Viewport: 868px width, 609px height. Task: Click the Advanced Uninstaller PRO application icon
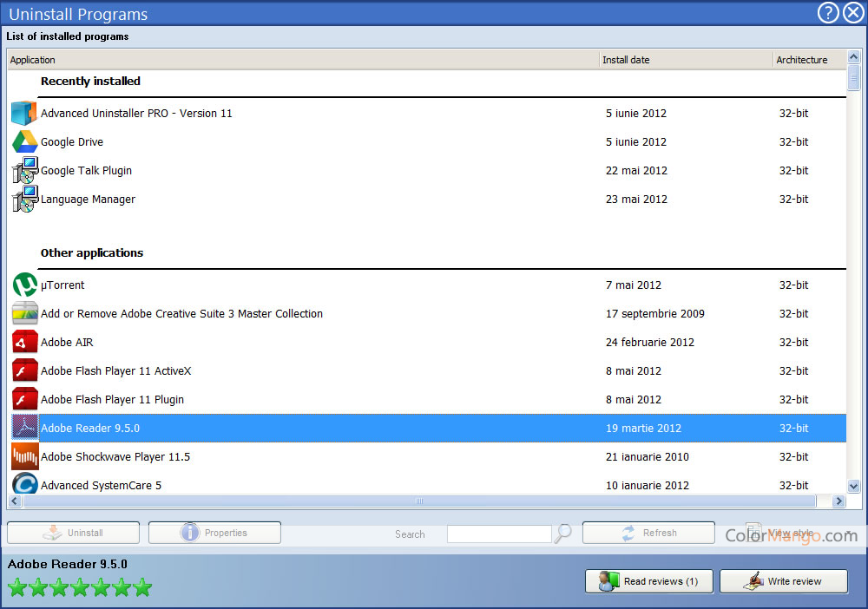pos(23,113)
